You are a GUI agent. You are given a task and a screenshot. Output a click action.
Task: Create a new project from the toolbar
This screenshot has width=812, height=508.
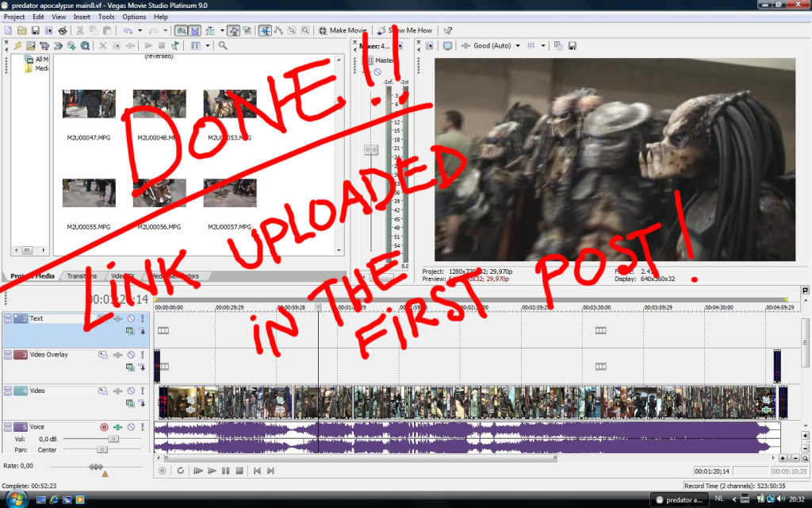[x=8, y=31]
